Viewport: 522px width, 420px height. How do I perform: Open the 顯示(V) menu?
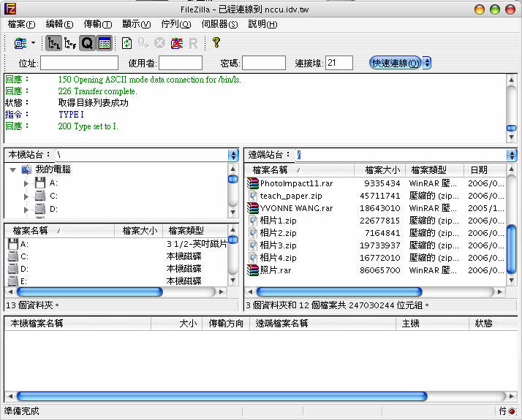(x=137, y=24)
